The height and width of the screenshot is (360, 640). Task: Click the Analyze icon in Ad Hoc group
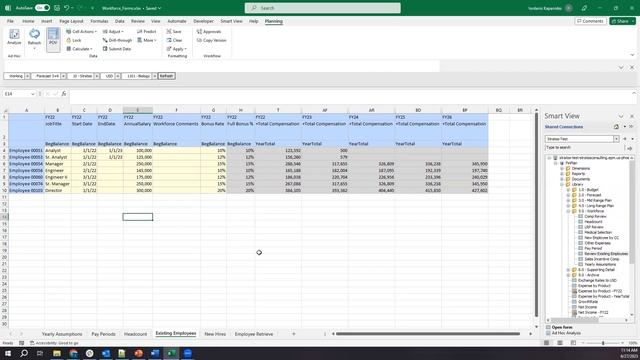tap(14, 37)
